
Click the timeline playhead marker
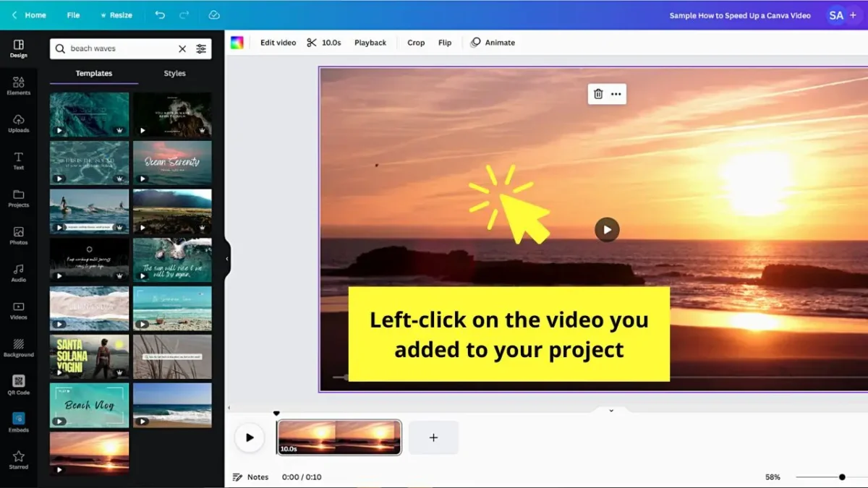(276, 414)
